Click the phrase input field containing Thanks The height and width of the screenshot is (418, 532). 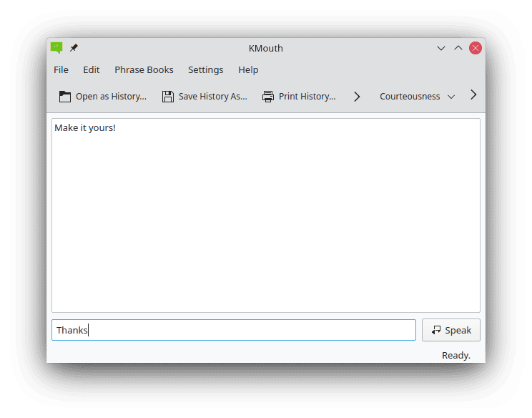[233, 330]
